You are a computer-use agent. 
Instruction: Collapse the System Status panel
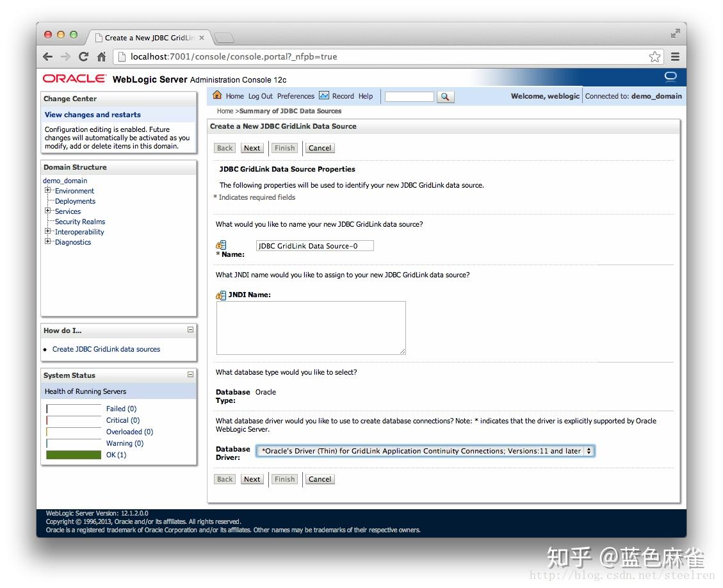[190, 374]
